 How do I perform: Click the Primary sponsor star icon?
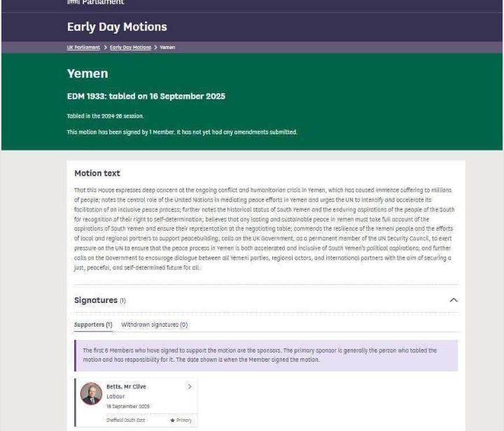(x=172, y=421)
